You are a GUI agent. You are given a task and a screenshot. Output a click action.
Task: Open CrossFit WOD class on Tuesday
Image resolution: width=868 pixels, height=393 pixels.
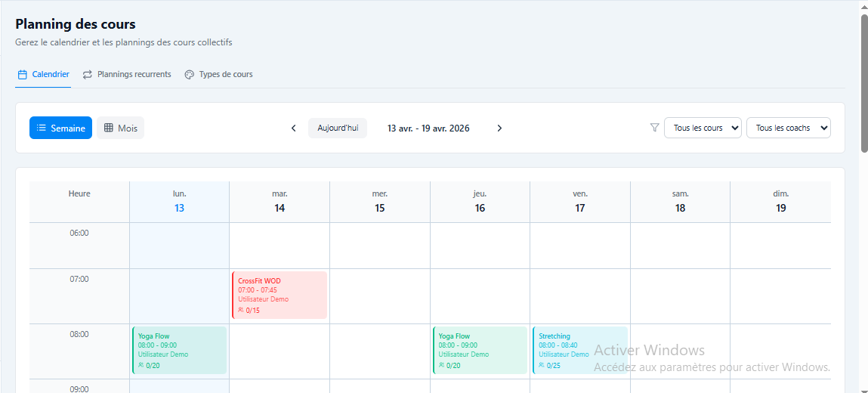tap(280, 295)
